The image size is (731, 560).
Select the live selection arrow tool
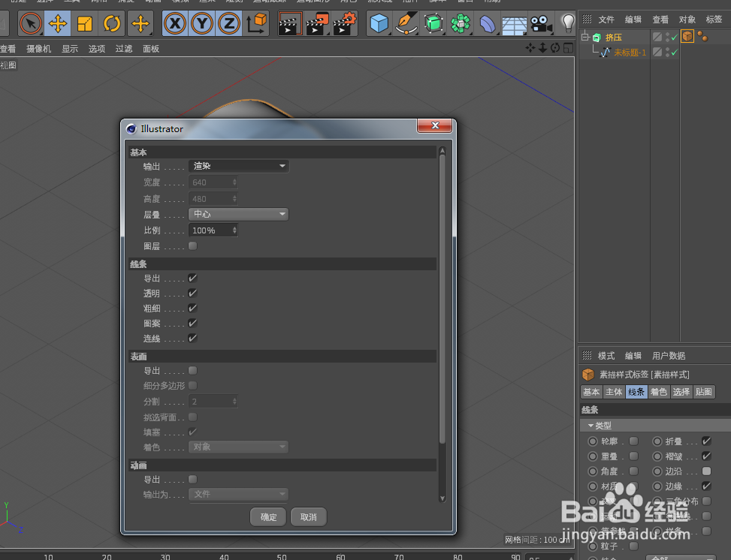pyautogui.click(x=31, y=23)
